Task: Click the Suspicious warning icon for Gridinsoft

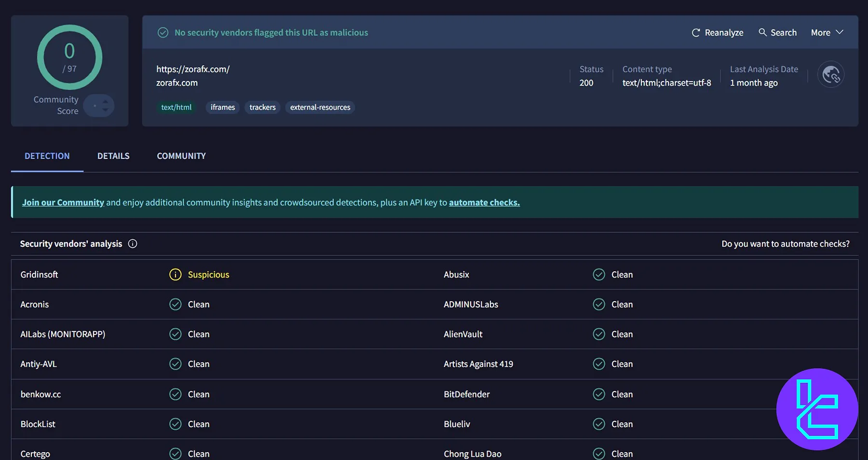Action: (175, 275)
